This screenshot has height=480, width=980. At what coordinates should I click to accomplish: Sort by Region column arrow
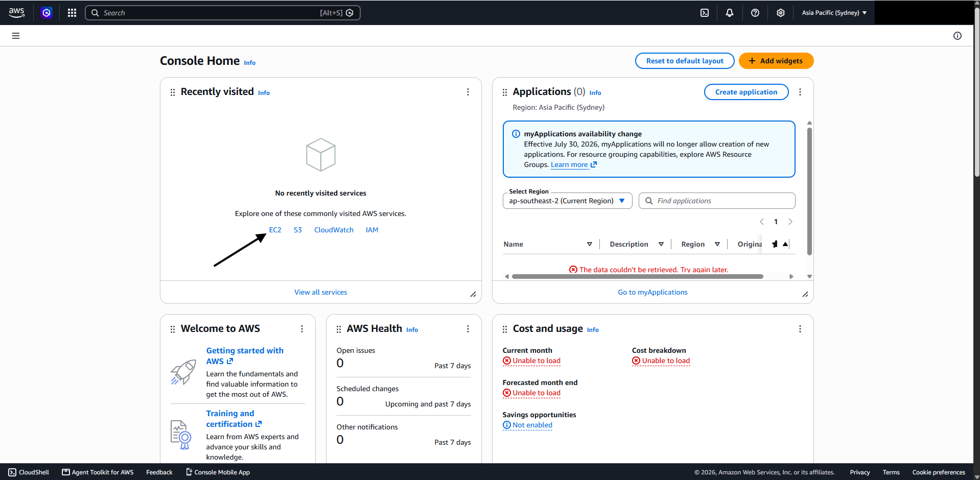pos(717,244)
